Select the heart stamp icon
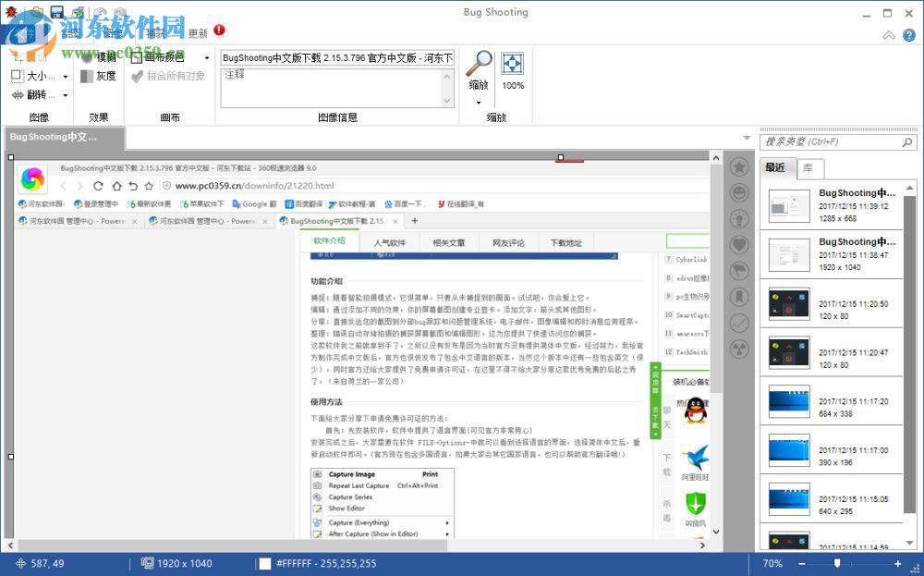 click(739, 244)
